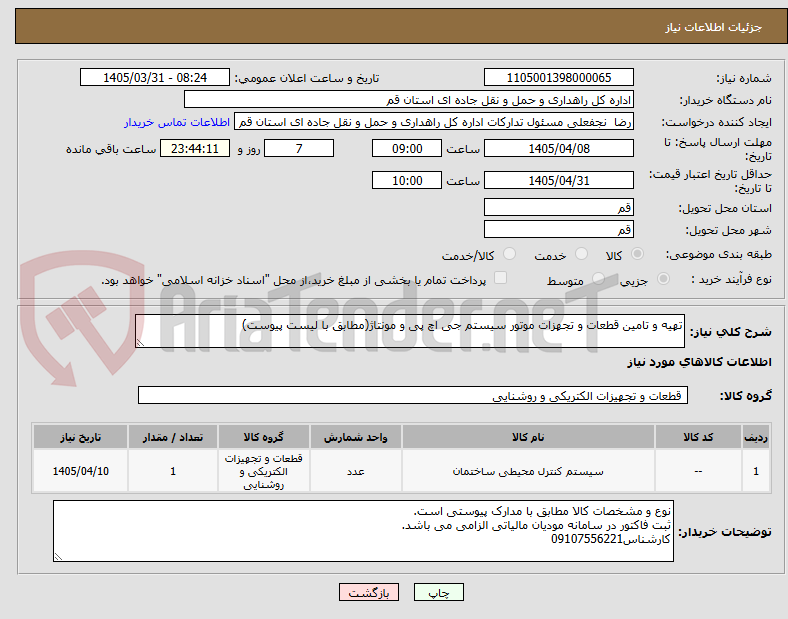The width and height of the screenshot is (788, 619).
Task: Click the goods group field
Action: (413, 395)
